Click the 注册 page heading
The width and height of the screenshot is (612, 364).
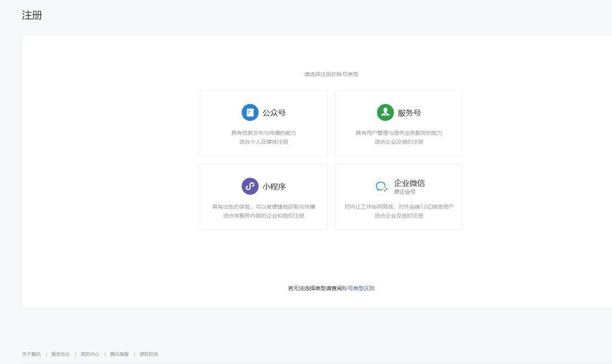(32, 15)
